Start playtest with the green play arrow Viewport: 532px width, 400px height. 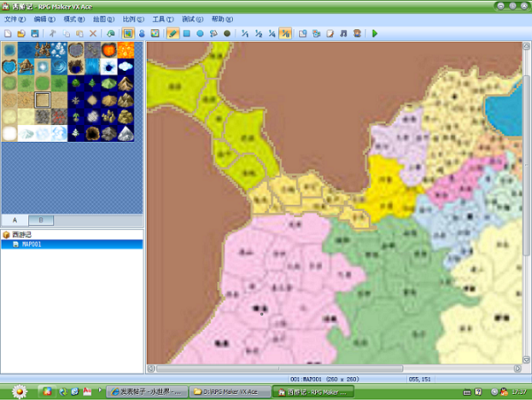pyautogui.click(x=375, y=33)
